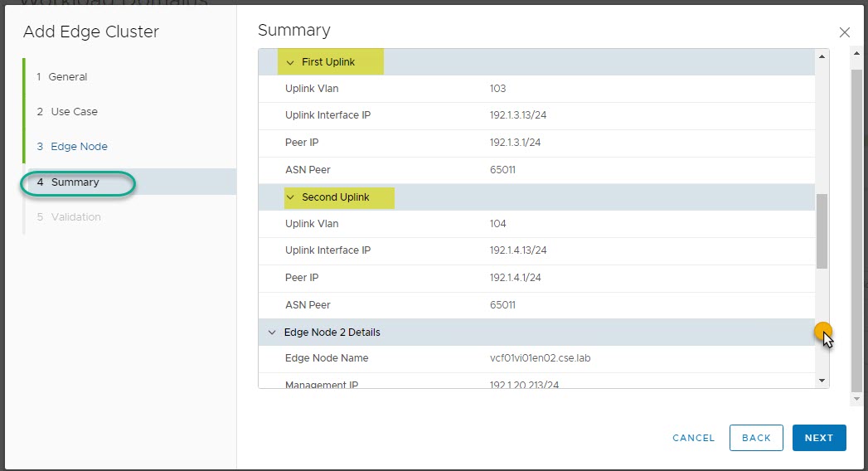The width and height of the screenshot is (868, 471).
Task: Click the Edge Node Name vcf01vi01en02.cse.lab
Action: tap(540, 359)
